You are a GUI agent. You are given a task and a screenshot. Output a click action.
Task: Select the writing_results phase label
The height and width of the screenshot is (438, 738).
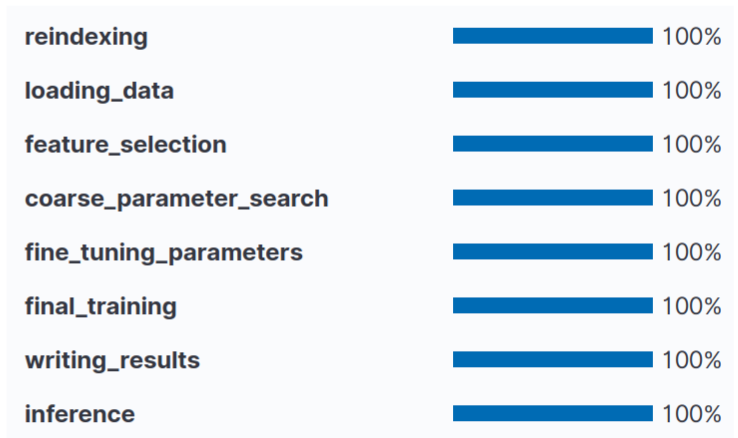(x=112, y=360)
